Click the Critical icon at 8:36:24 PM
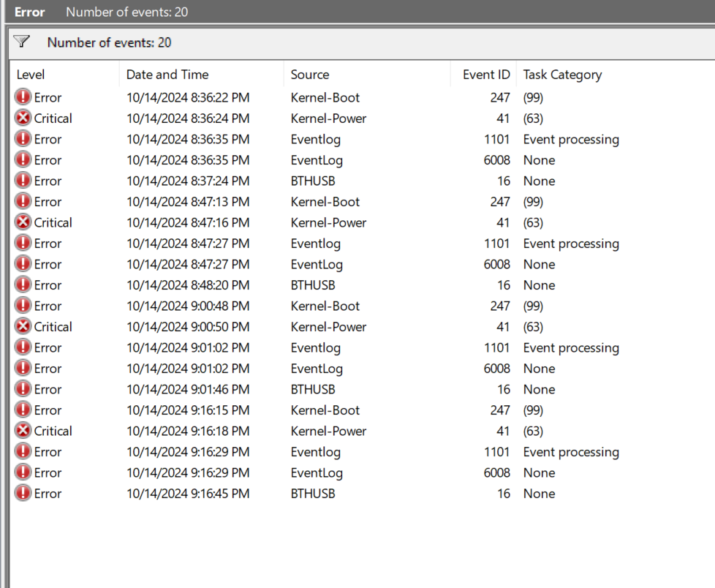Viewport: 715px width, 588px height. coord(23,118)
